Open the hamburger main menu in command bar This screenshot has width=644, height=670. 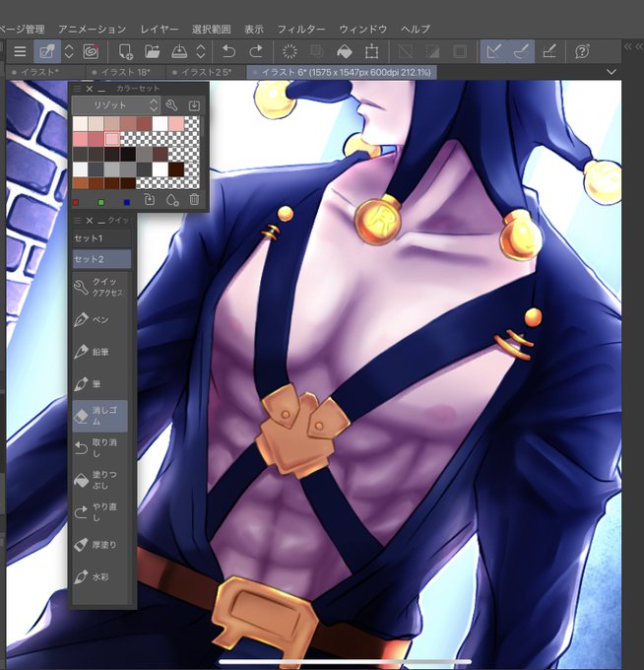(x=20, y=51)
